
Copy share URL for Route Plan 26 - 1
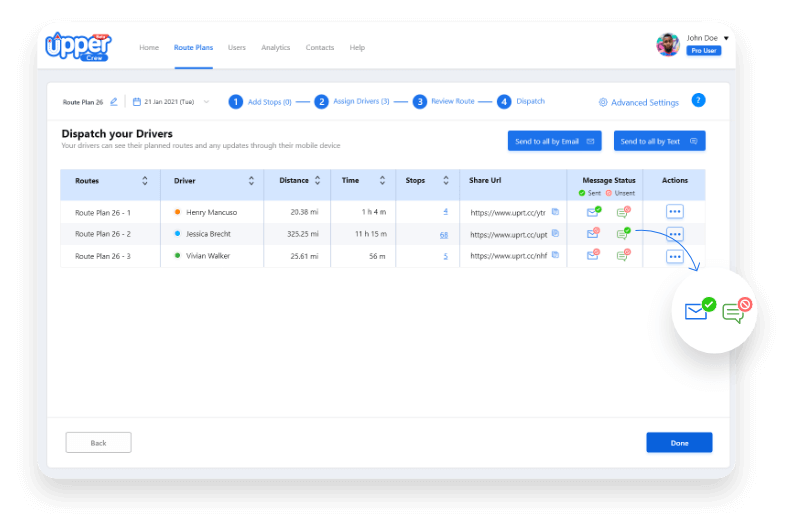555,212
